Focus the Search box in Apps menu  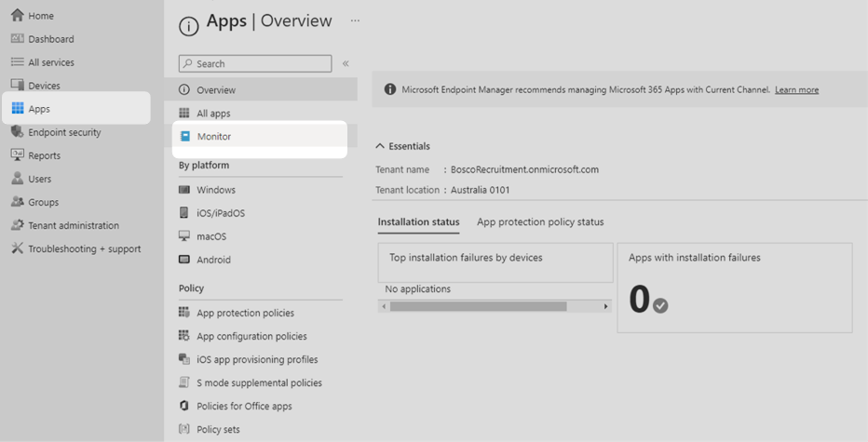pyautogui.click(x=255, y=63)
